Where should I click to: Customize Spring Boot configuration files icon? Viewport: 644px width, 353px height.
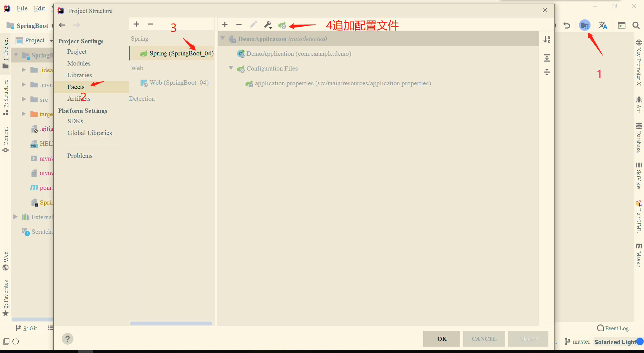(x=282, y=25)
